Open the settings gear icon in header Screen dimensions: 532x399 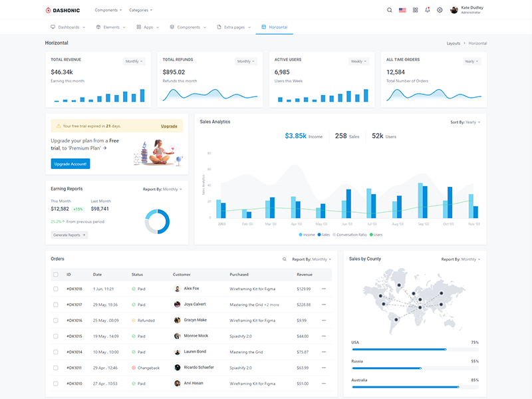[440, 10]
